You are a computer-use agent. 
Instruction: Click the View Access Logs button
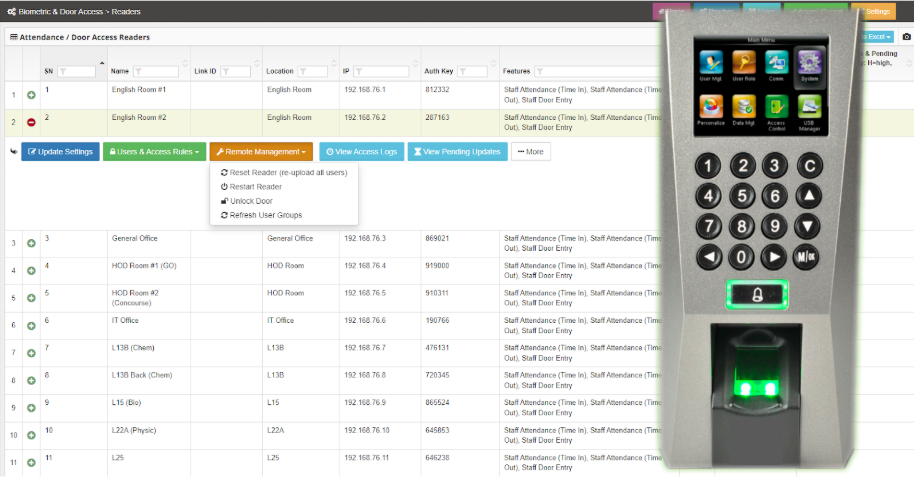pos(361,152)
